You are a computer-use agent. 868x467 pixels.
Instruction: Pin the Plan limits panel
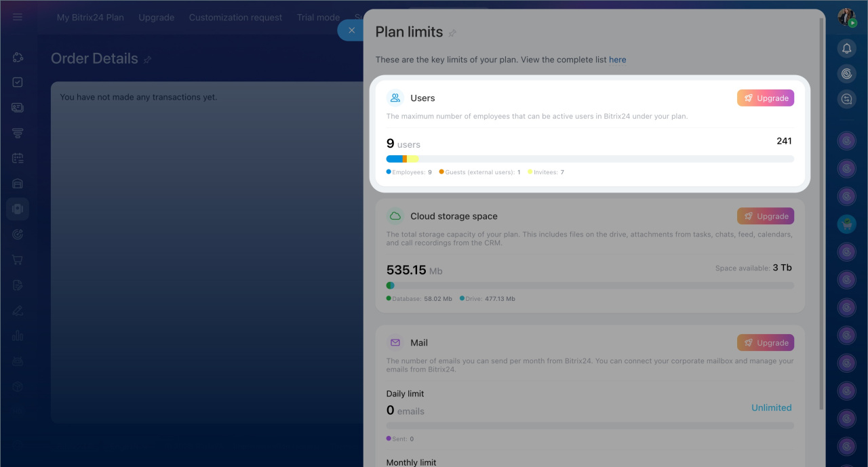click(452, 33)
